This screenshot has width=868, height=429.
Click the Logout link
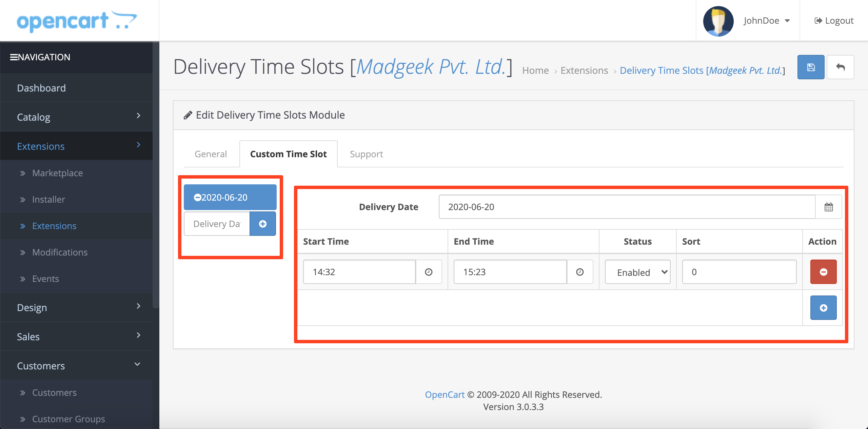(x=834, y=21)
